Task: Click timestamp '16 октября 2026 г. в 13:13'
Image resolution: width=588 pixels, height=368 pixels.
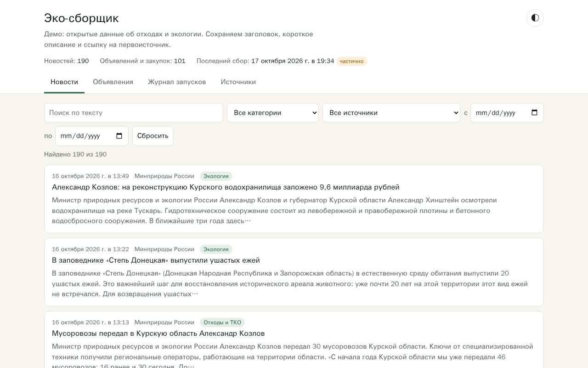Action: click(x=90, y=322)
